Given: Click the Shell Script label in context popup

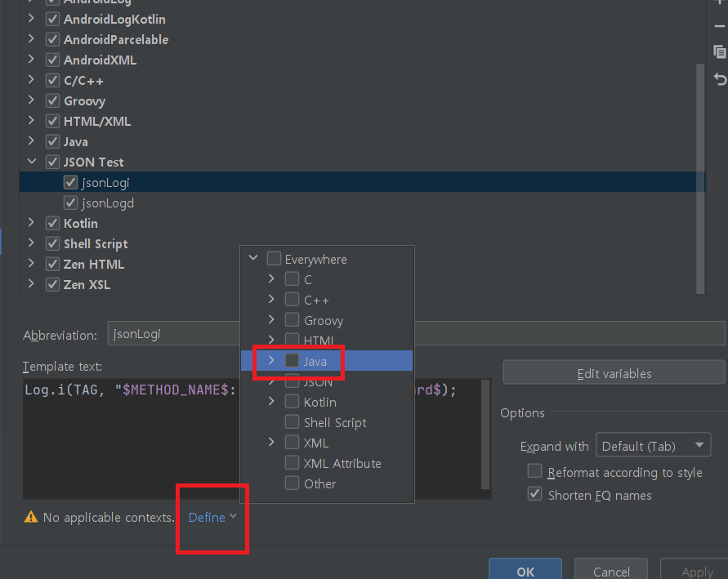Looking at the screenshot, I should tap(335, 423).
